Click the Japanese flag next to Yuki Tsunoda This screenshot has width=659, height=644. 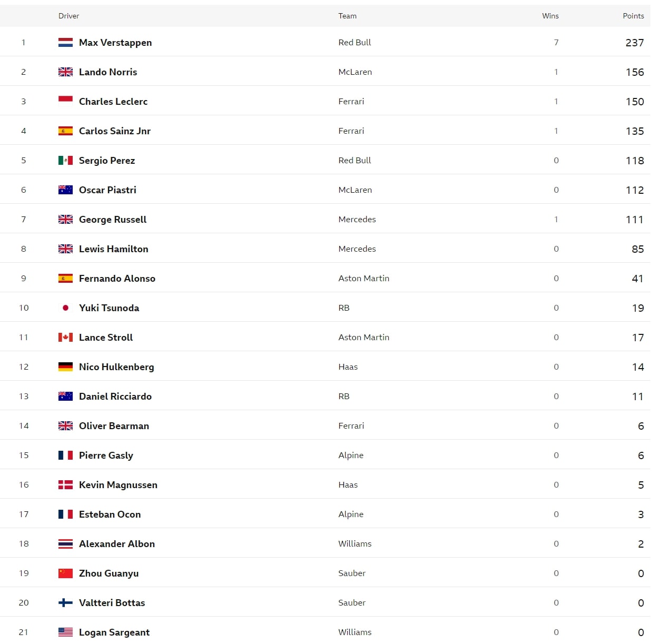point(65,308)
